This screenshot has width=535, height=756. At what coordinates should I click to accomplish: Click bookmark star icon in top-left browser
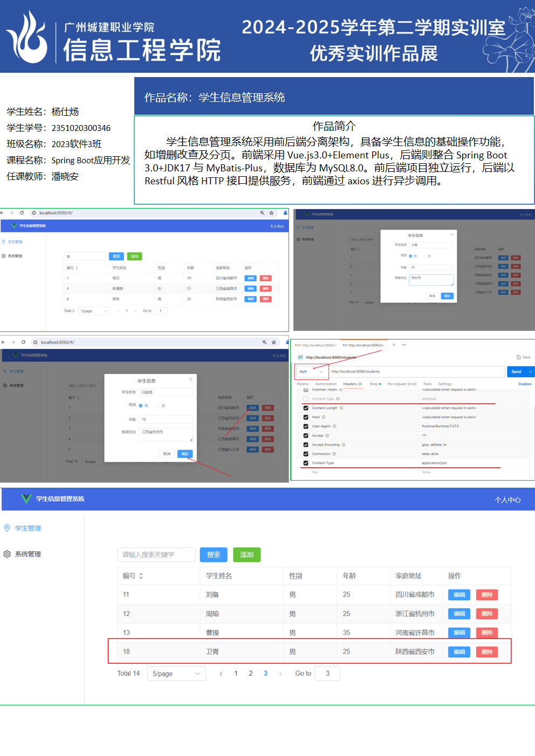(271, 213)
